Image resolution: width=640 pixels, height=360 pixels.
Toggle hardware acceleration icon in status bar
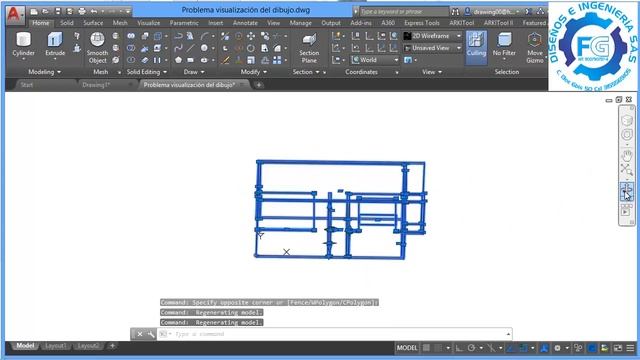(591, 348)
